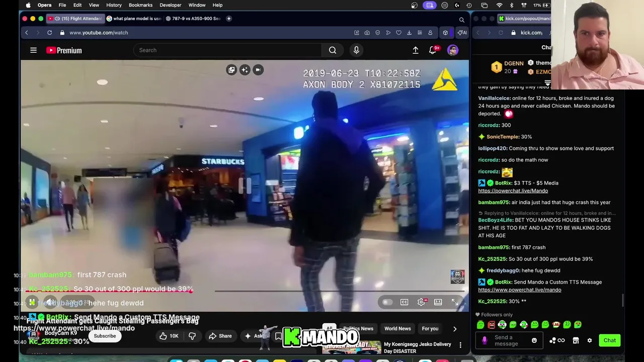
Task: Take snapshot with Opera camera icon
Action: (x=367, y=33)
